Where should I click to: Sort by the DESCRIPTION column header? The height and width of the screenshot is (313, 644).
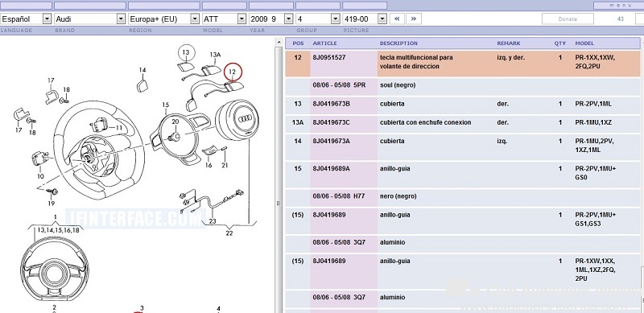pyautogui.click(x=398, y=43)
